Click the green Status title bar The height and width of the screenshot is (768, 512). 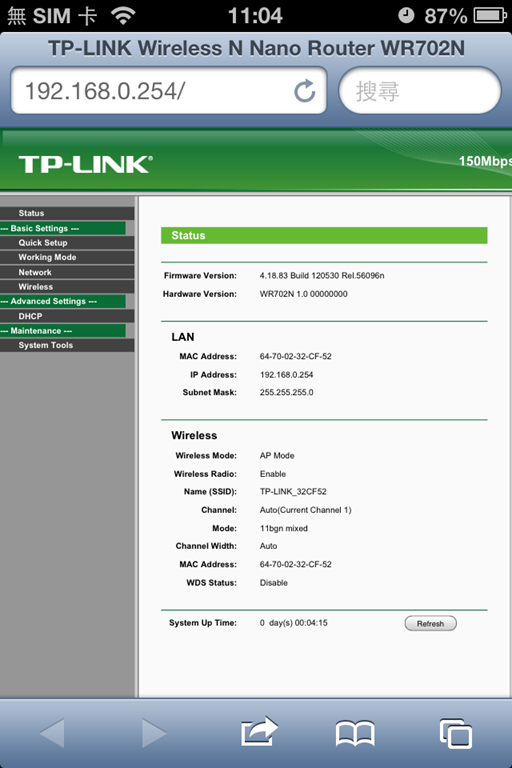pyautogui.click(x=324, y=235)
